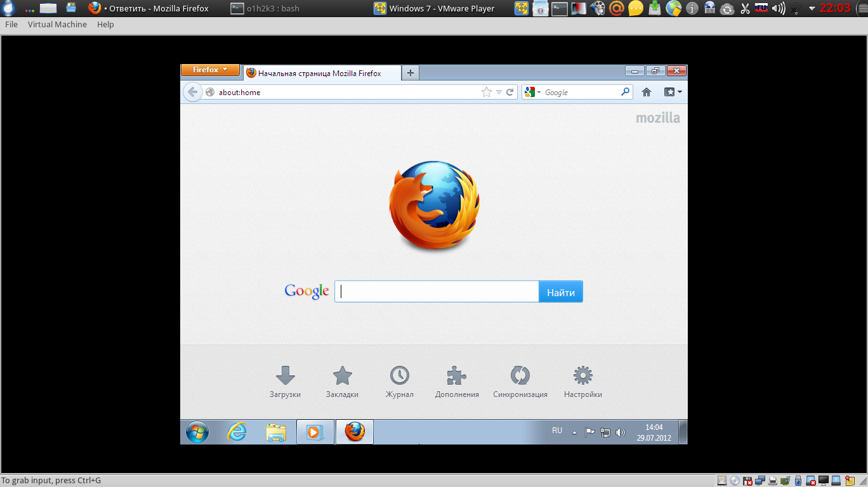Reload the page in Firefox
This screenshot has height=487, width=868.
tap(510, 92)
